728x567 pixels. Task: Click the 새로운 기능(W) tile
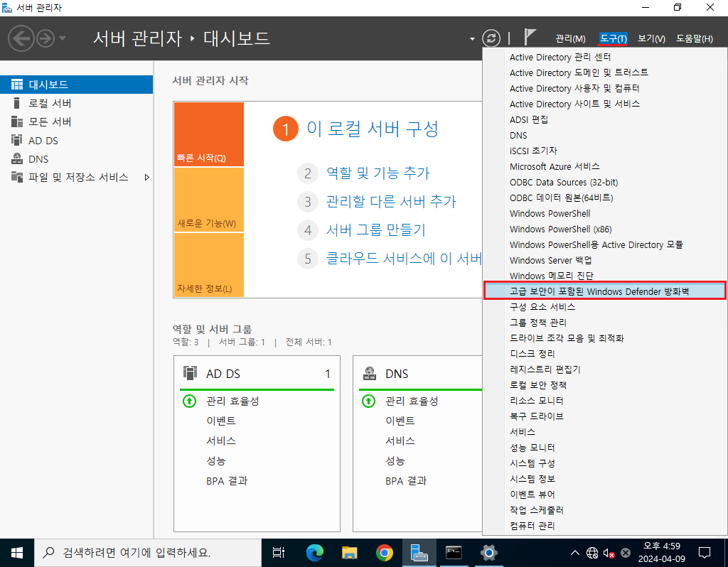click(208, 200)
